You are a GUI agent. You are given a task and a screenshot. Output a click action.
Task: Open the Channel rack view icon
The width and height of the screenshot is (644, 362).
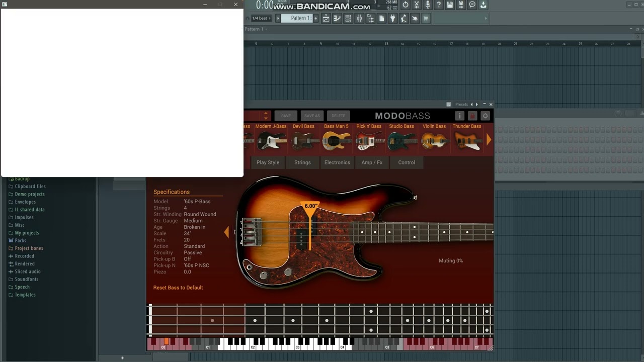point(348,19)
